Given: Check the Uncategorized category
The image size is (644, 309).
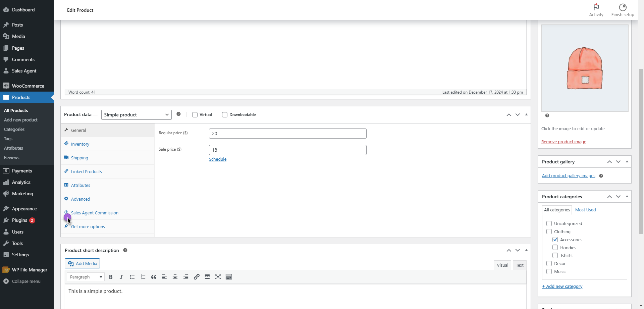Looking at the screenshot, I should click(549, 223).
